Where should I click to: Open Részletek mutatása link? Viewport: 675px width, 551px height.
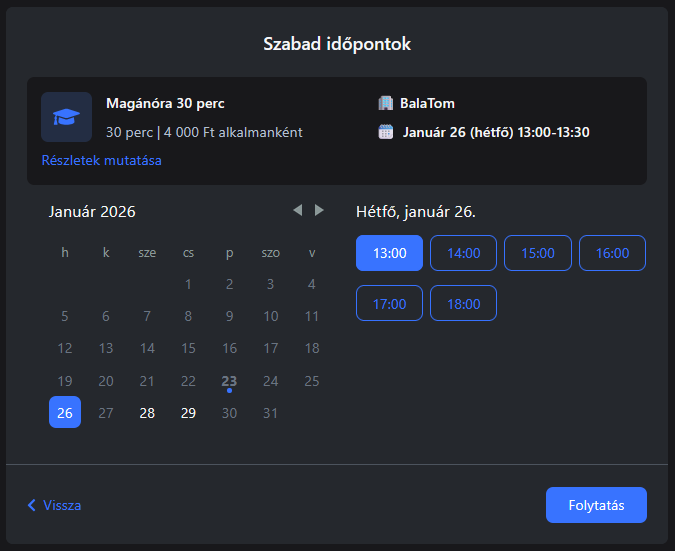(102, 160)
